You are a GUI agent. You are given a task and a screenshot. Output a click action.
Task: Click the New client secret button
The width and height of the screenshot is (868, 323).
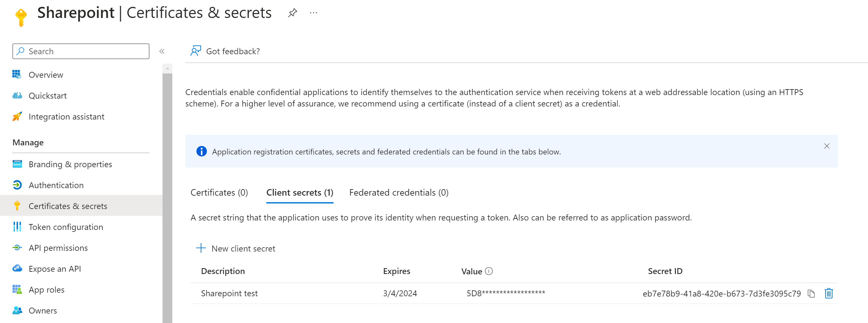coord(243,249)
